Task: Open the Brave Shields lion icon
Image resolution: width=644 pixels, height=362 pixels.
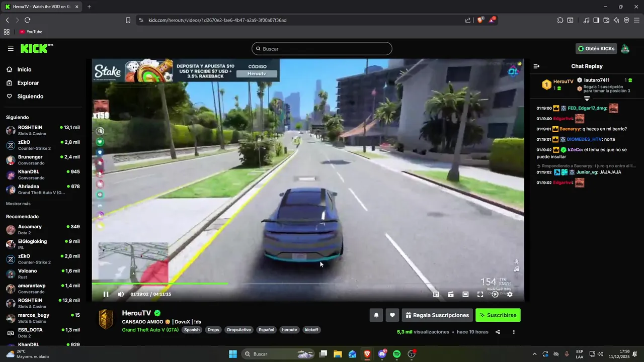Action: coord(480,20)
